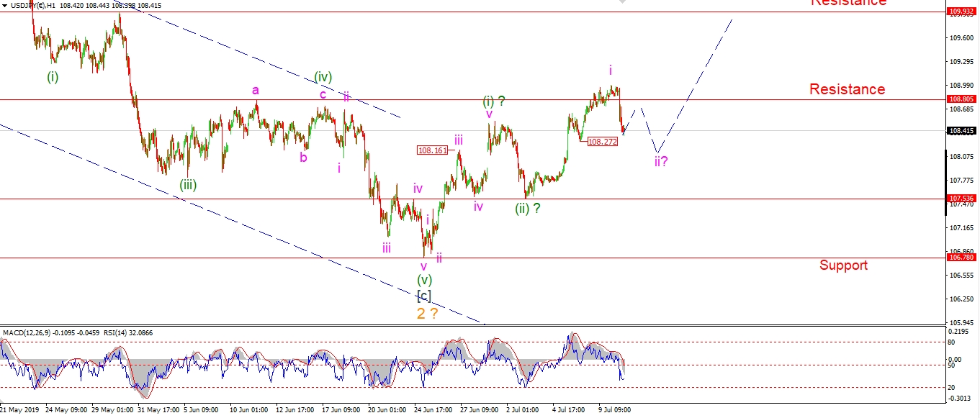Select the green "(i) ?" wave label
980x418 pixels.
tap(493, 101)
